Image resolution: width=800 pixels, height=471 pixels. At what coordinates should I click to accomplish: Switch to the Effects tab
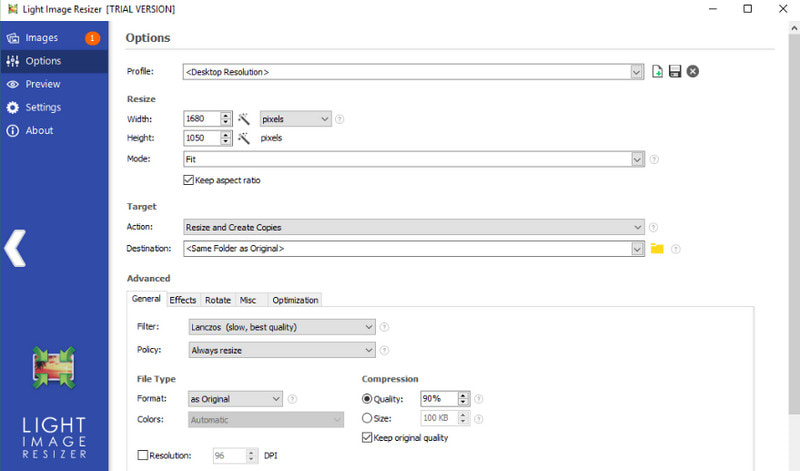183,300
